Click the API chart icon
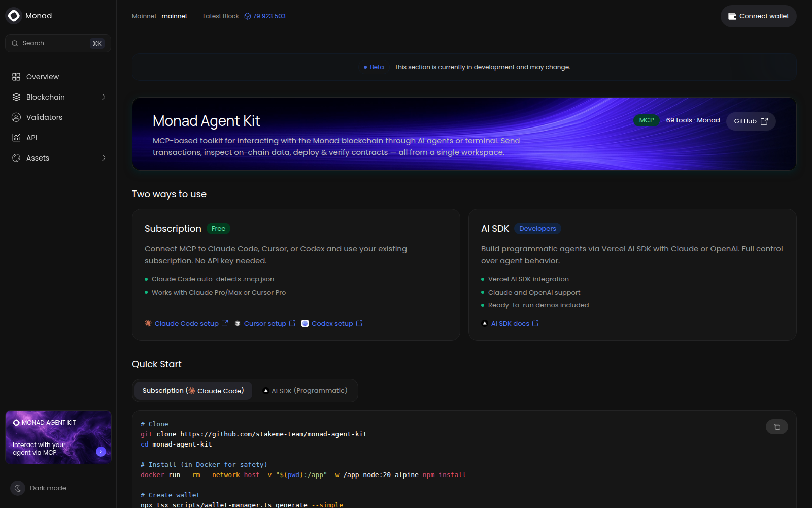 16,138
